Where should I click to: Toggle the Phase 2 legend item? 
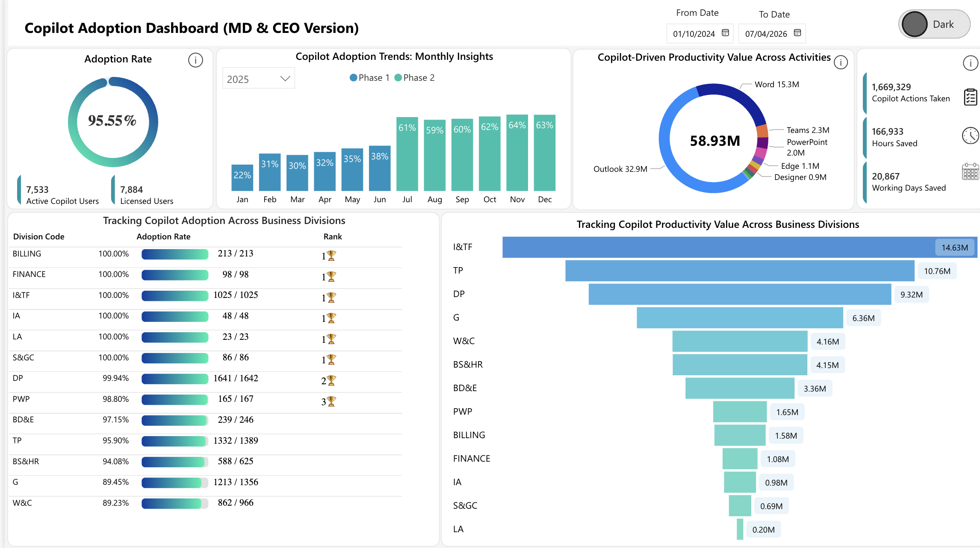[414, 78]
